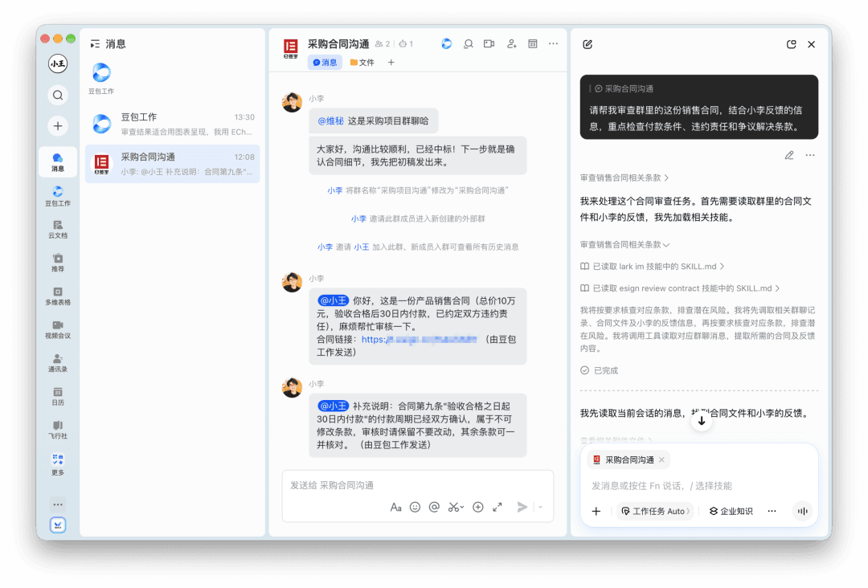
Task: Open the bottom sidebar app icon
Action: click(x=58, y=525)
